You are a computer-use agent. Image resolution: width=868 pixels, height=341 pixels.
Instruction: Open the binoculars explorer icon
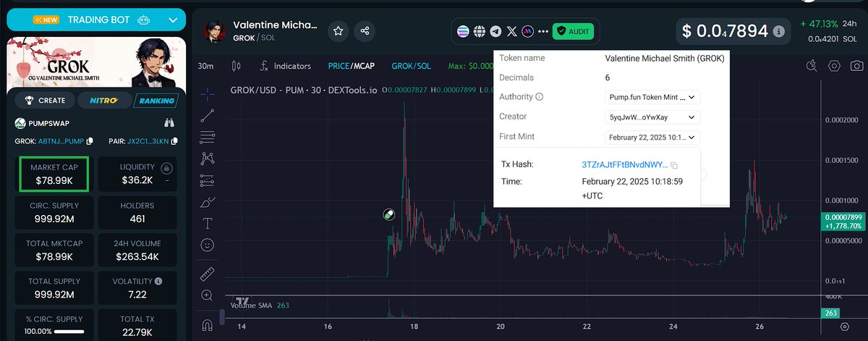[170, 122]
